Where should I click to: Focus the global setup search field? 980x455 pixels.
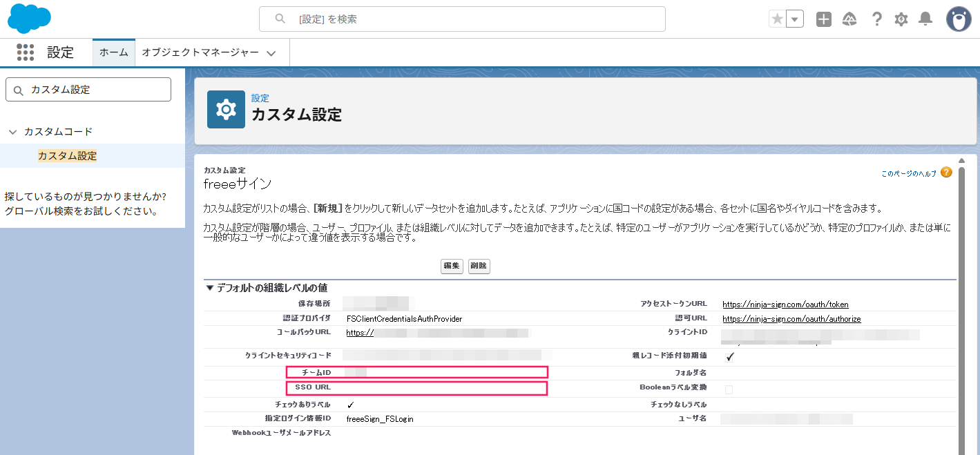pos(462,19)
